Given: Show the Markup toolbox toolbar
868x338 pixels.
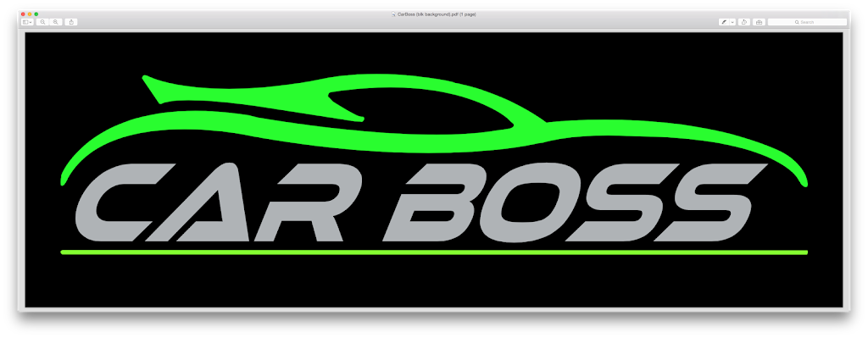Looking at the screenshot, I should tap(759, 22).
